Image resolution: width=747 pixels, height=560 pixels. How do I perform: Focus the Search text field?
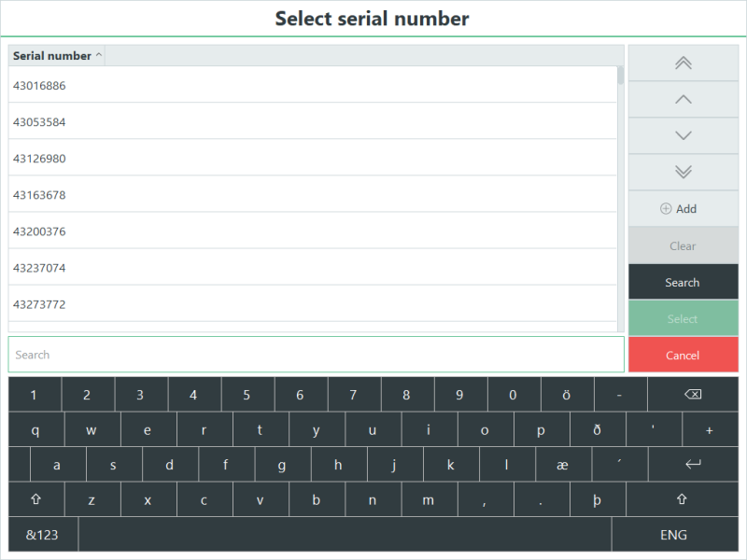tap(316, 355)
